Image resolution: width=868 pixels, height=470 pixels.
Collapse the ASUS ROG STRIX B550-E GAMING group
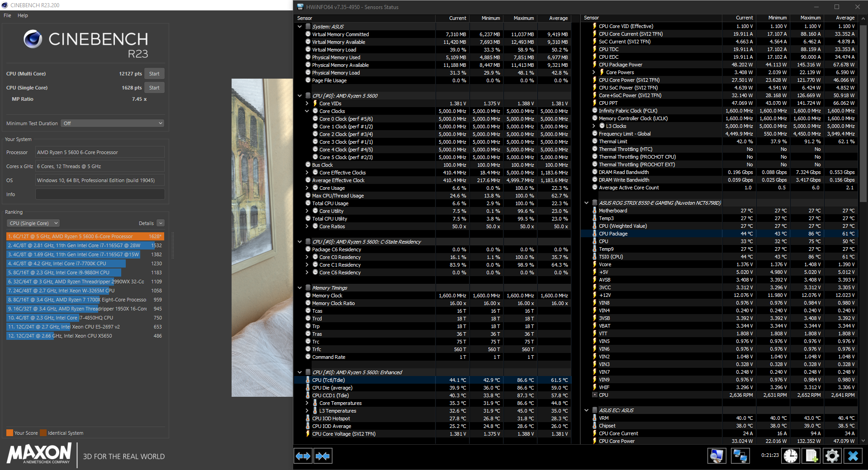[586, 203]
